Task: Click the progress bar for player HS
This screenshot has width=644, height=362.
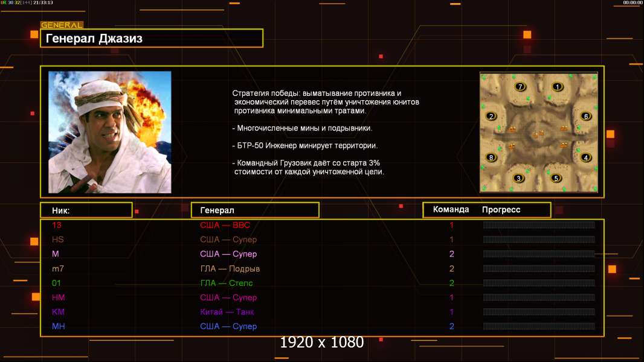Action: pos(539,240)
